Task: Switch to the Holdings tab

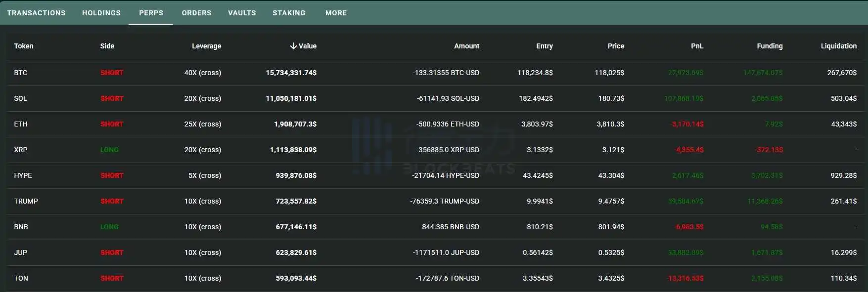Action: tap(101, 13)
